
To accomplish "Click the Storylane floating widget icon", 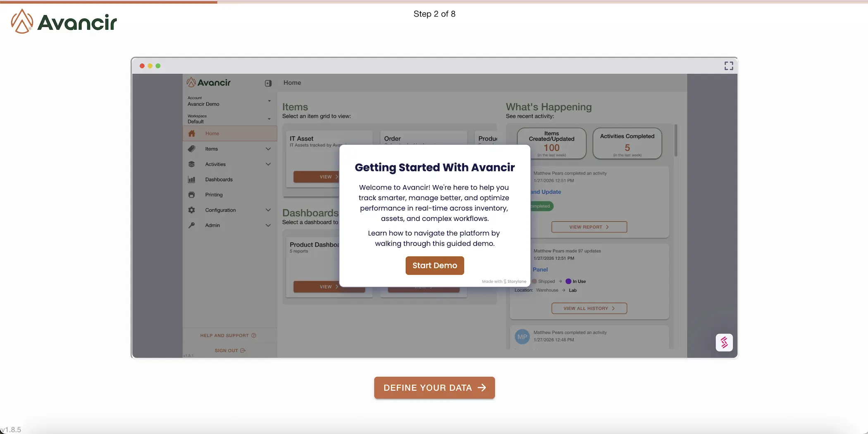I will point(724,342).
